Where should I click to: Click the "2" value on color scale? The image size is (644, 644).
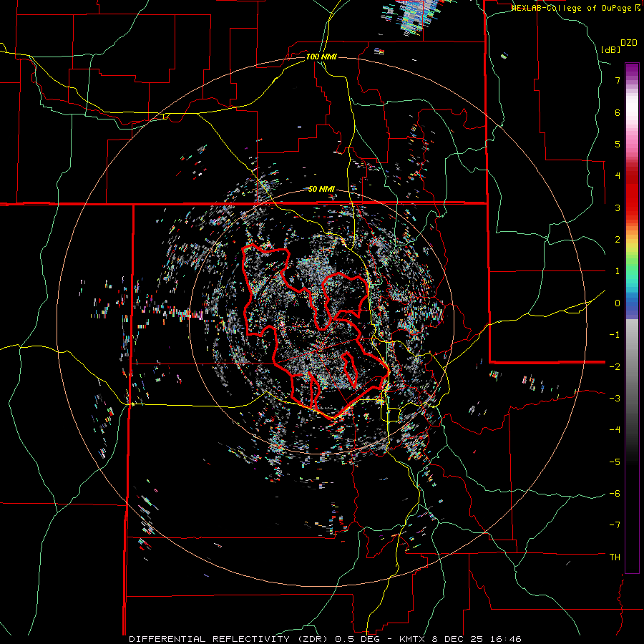[x=618, y=240]
